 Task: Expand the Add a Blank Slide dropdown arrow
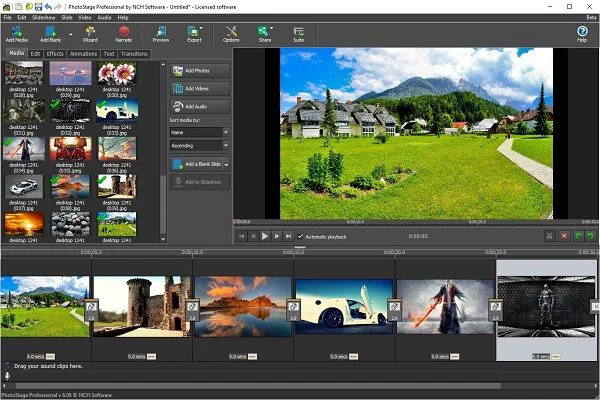226,163
